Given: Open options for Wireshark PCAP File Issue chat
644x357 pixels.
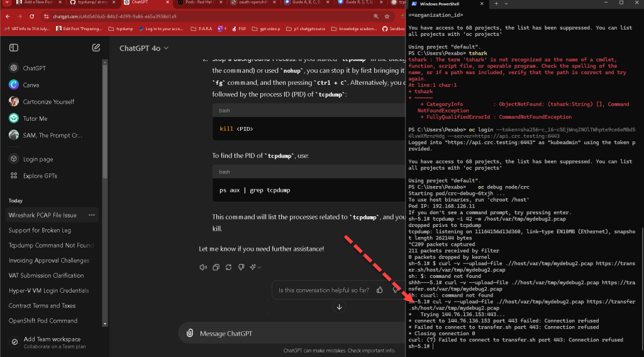Looking at the screenshot, I should (x=92, y=215).
